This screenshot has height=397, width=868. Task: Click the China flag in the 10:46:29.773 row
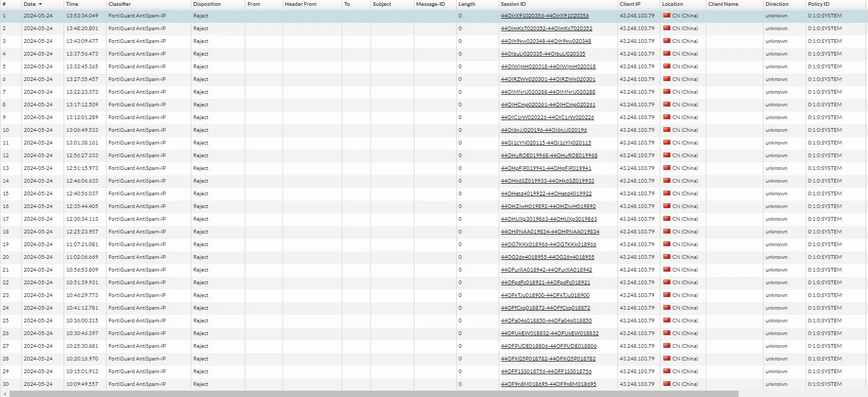667,295
